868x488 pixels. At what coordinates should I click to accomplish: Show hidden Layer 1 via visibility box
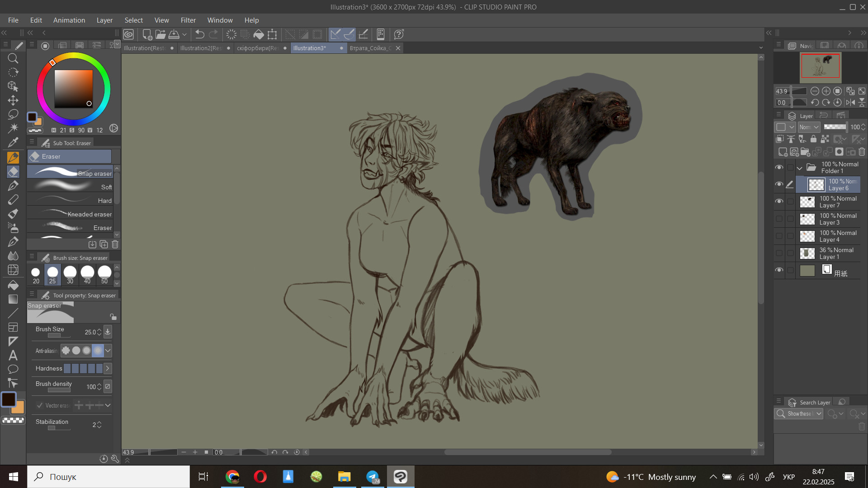coord(779,253)
